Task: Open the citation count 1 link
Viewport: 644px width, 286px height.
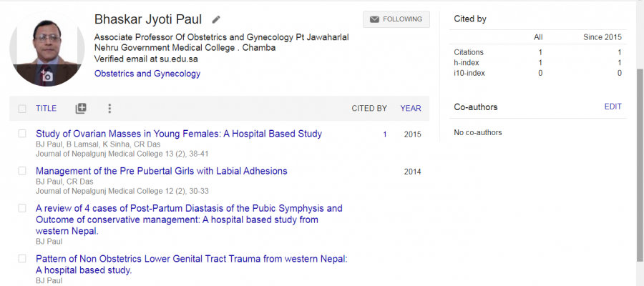Action: point(385,134)
